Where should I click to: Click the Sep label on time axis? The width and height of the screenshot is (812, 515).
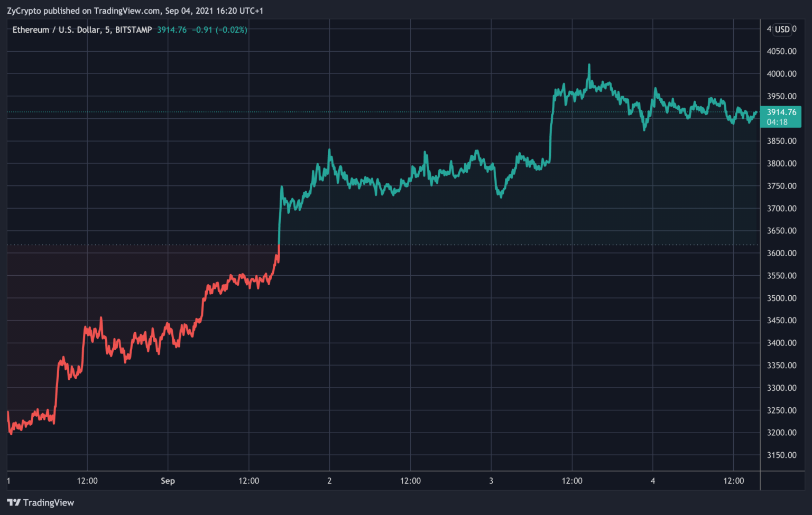tap(168, 481)
